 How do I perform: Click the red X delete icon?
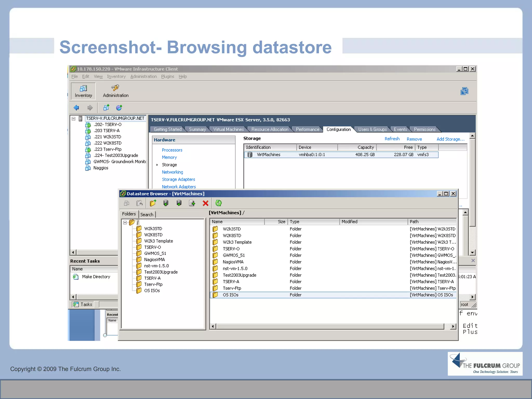[x=205, y=203]
